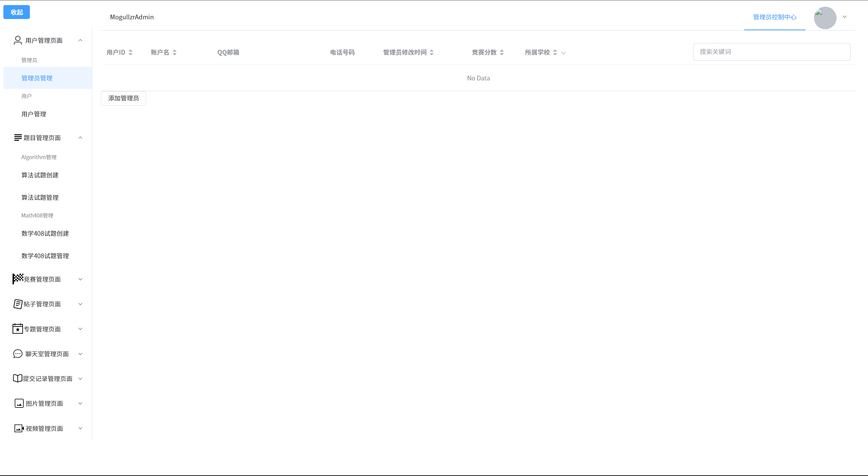Open the avatar account dropdown
The height and width of the screenshot is (476, 868).
(844, 17)
